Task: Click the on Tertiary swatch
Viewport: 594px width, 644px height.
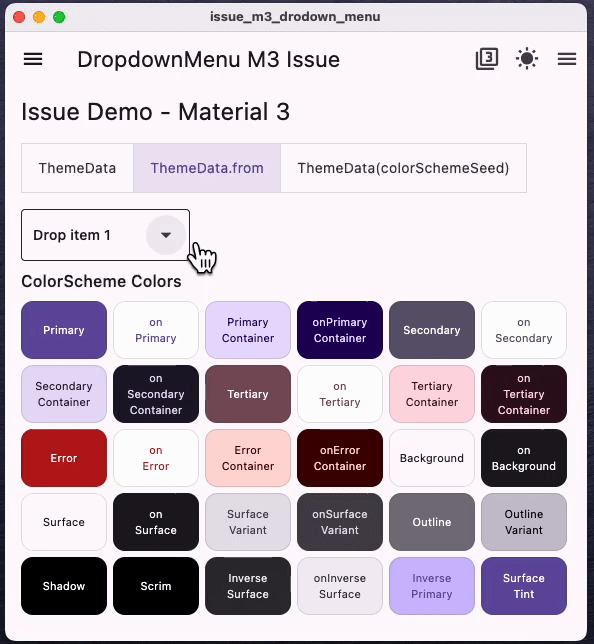Action: (340, 394)
